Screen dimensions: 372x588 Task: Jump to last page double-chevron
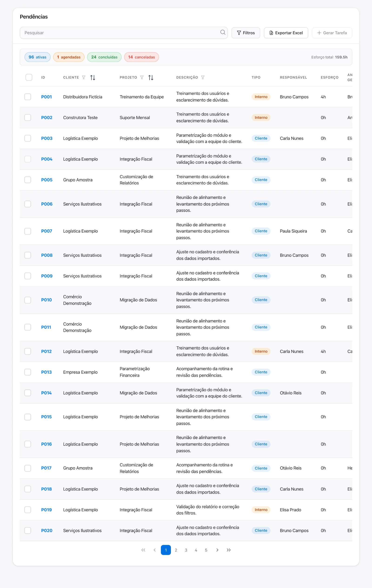[x=229, y=550]
